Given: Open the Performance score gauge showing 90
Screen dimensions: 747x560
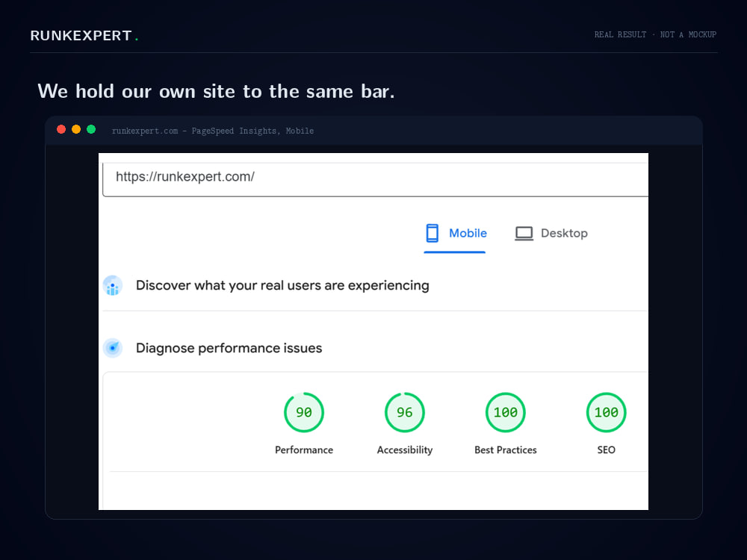Looking at the screenshot, I should coord(304,412).
